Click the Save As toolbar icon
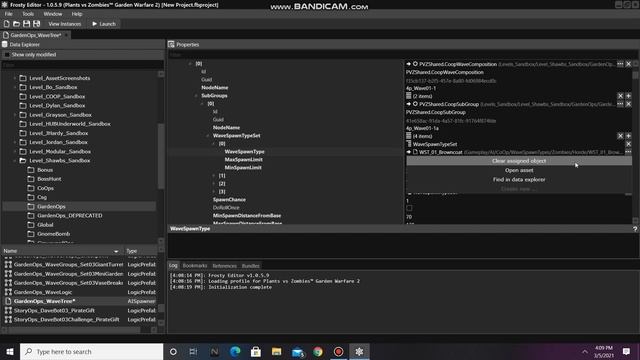The image size is (640, 360). 36,24
